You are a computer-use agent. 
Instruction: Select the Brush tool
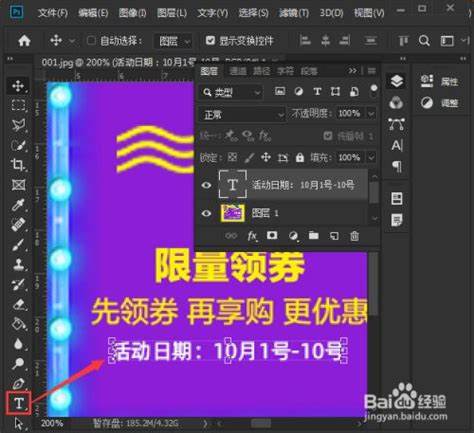pos(18,244)
